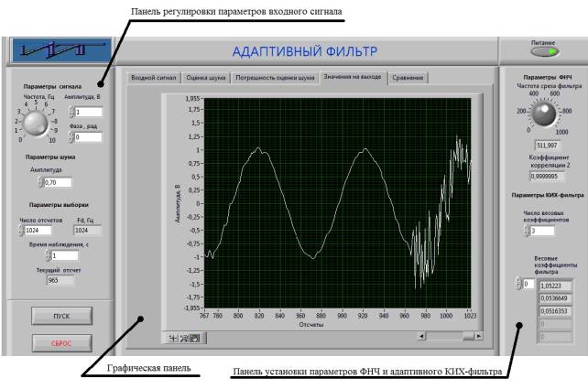Select the zoom tool in graph palette
Image resolution: width=588 pixels, height=389 pixels.
(x=184, y=338)
